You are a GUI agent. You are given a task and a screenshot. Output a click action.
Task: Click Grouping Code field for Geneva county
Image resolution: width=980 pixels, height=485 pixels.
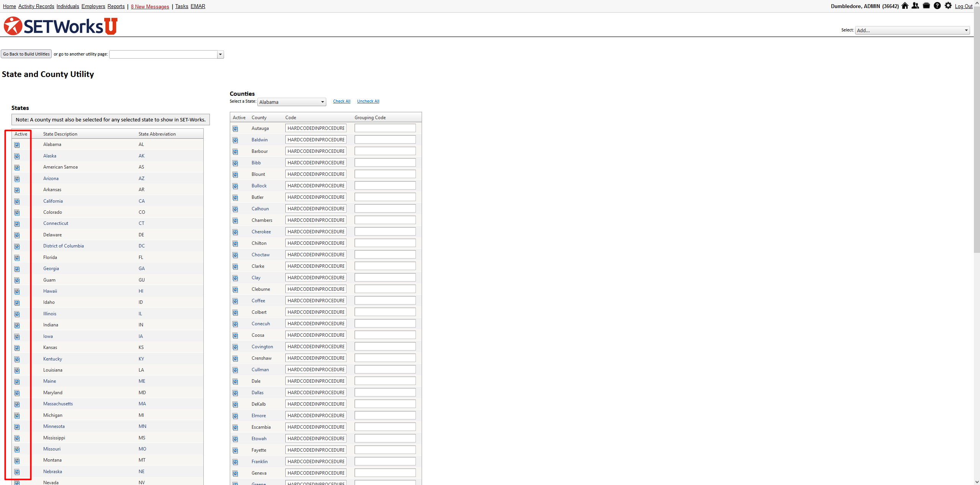385,473
